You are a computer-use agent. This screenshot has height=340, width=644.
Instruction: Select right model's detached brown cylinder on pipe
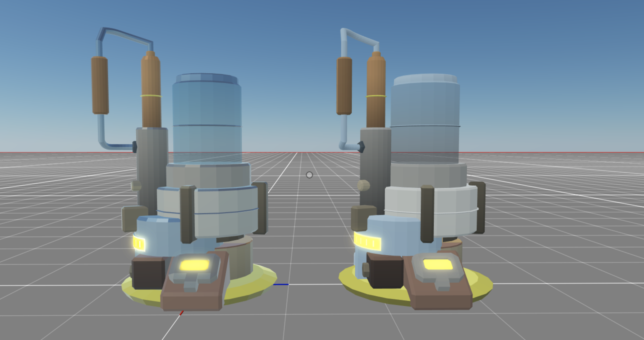(344, 86)
